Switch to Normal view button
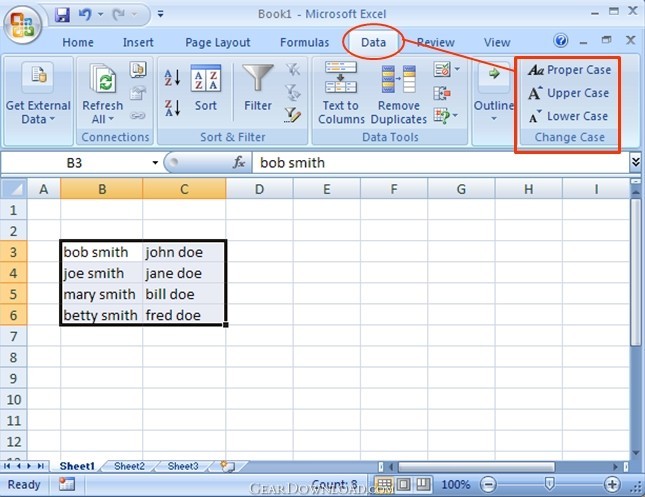 (384, 484)
